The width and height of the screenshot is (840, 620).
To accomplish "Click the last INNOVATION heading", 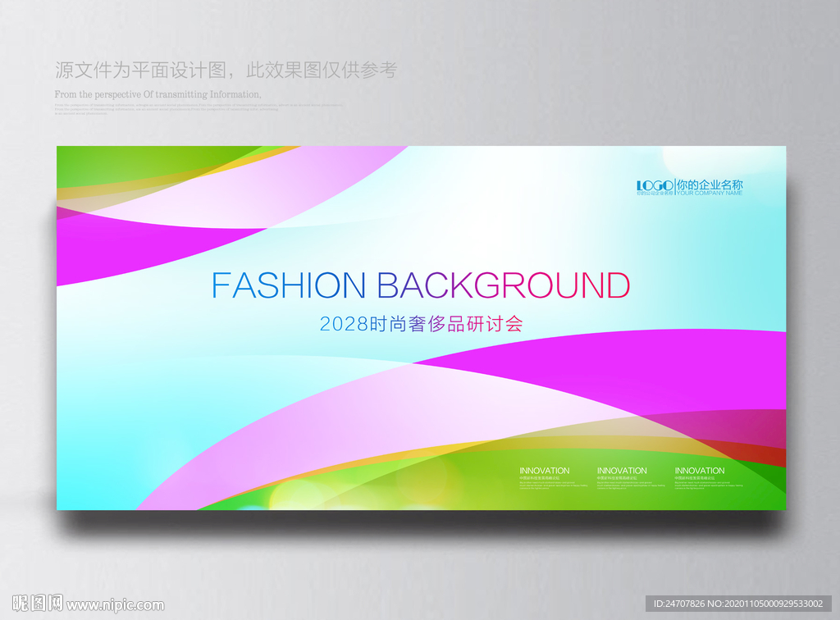I will click(700, 471).
